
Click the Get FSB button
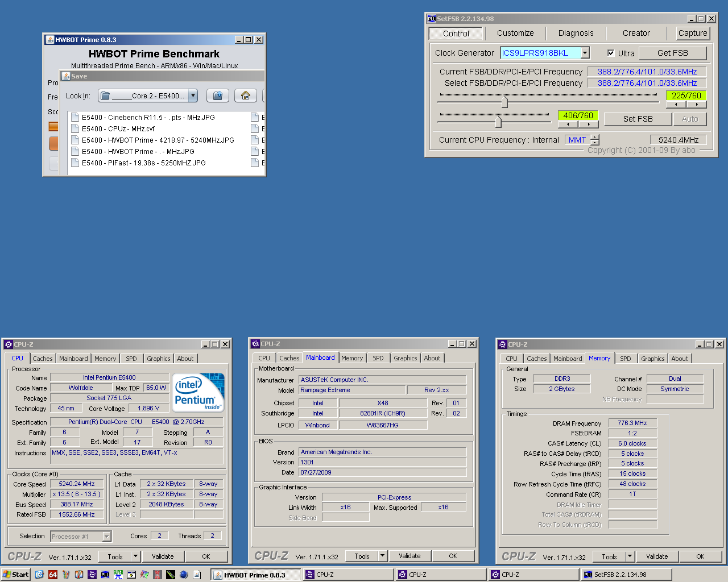[x=673, y=53]
